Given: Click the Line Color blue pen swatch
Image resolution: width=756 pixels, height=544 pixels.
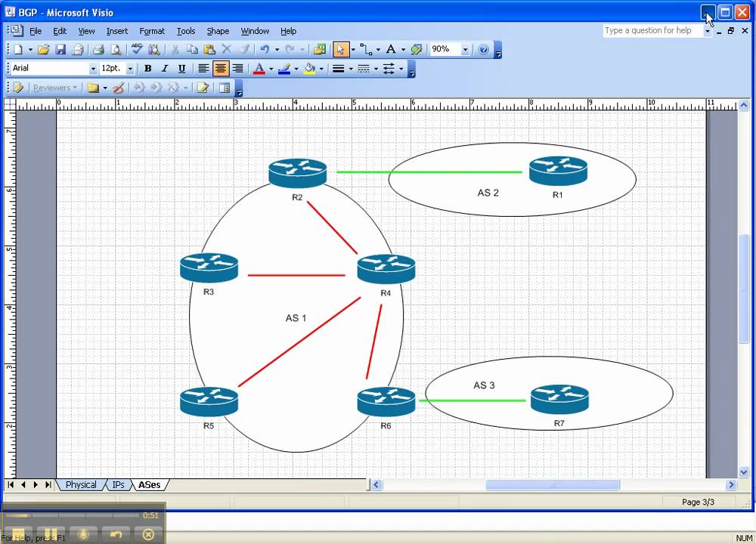Looking at the screenshot, I should [284, 69].
